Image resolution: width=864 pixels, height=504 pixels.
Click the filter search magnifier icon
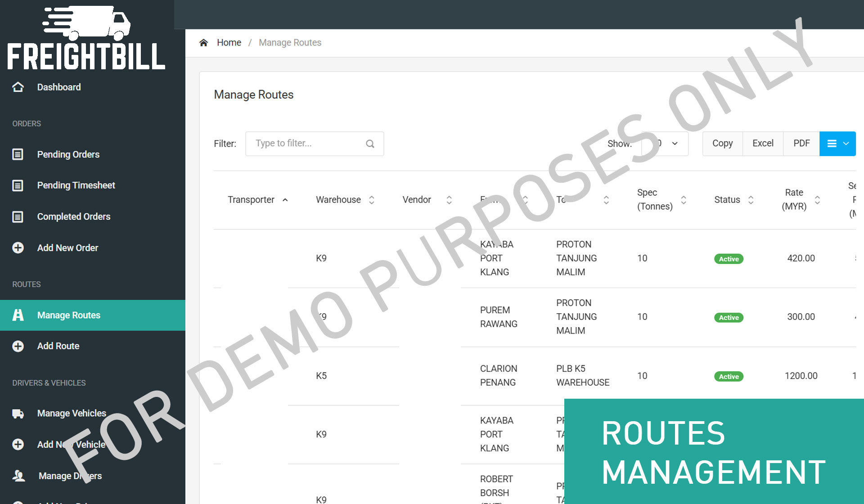point(370,144)
